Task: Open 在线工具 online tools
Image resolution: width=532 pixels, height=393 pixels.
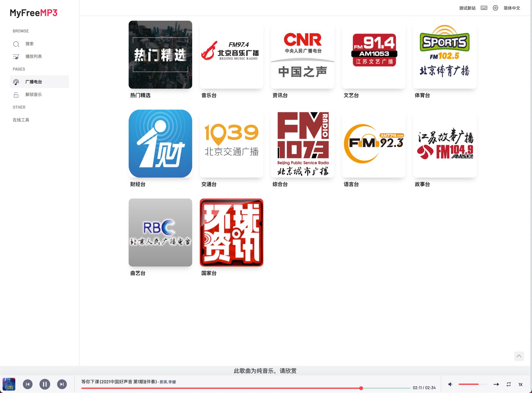Action: pos(21,120)
